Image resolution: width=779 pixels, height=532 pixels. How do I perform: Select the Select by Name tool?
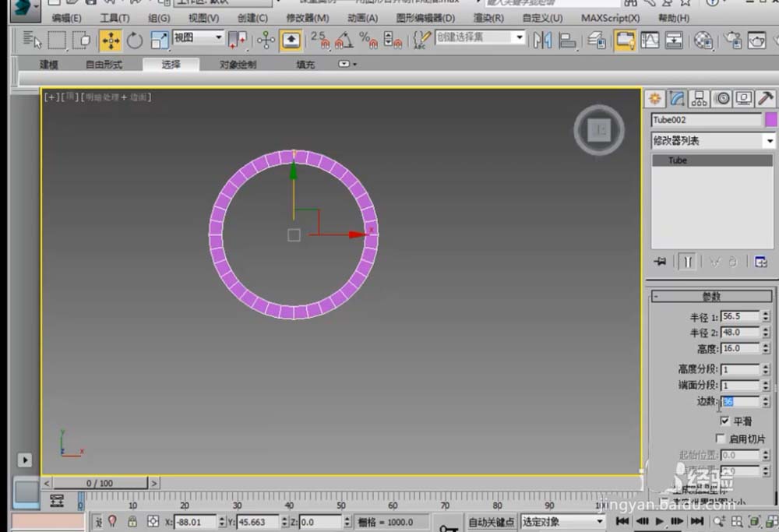pos(32,41)
